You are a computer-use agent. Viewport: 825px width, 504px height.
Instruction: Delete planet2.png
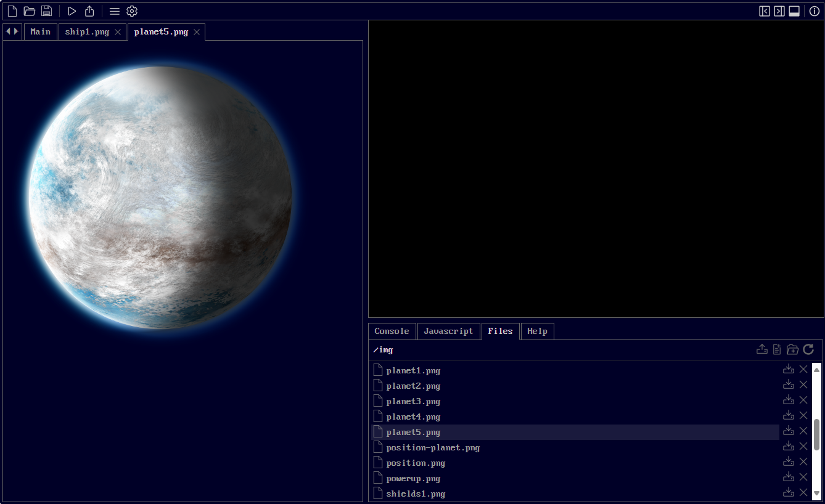pos(803,384)
